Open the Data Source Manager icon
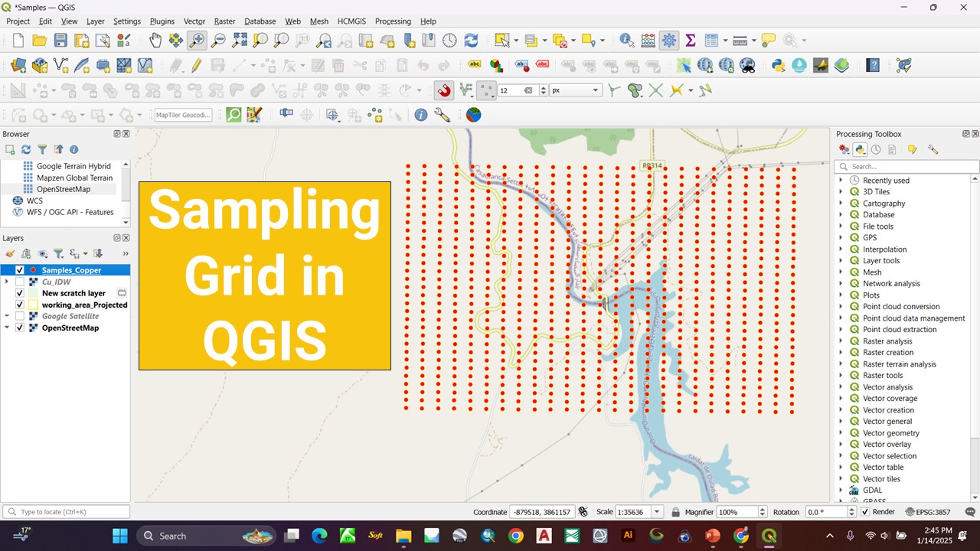The width and height of the screenshot is (980, 551). (x=18, y=66)
